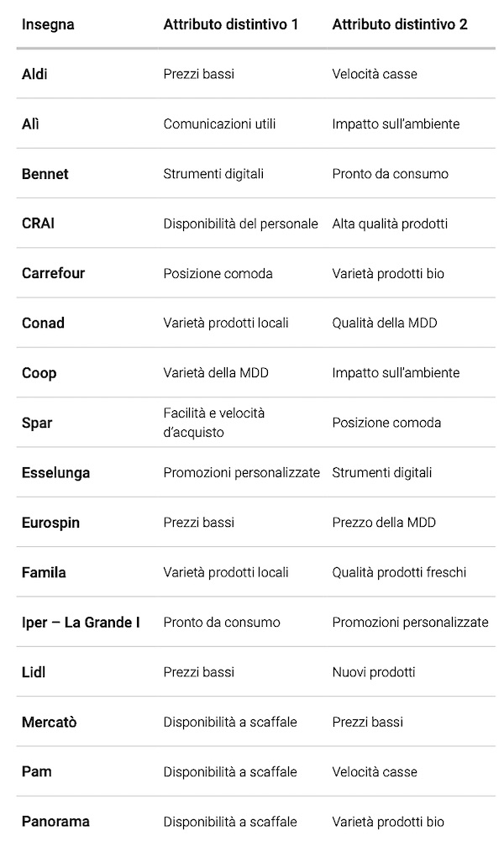Click Bennet's Strumenti digitali cell
The height and width of the screenshot is (847, 504).
click(213, 174)
